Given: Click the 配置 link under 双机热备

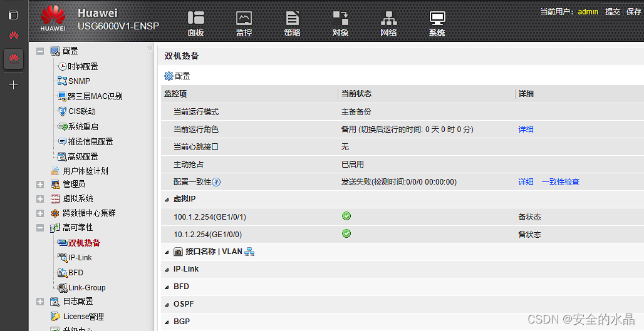Looking at the screenshot, I should (x=182, y=76).
